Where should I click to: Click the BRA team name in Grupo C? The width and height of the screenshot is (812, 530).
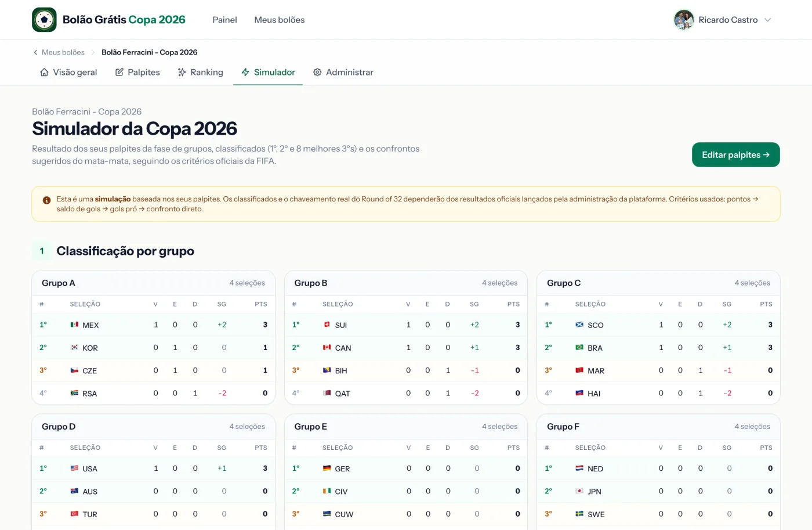point(595,348)
